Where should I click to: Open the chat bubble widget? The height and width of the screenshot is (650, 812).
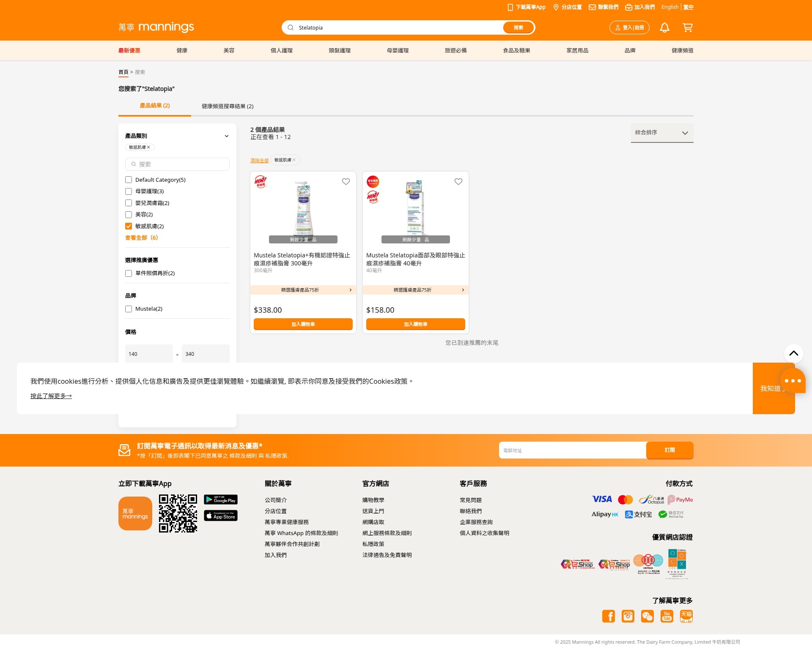(x=793, y=381)
